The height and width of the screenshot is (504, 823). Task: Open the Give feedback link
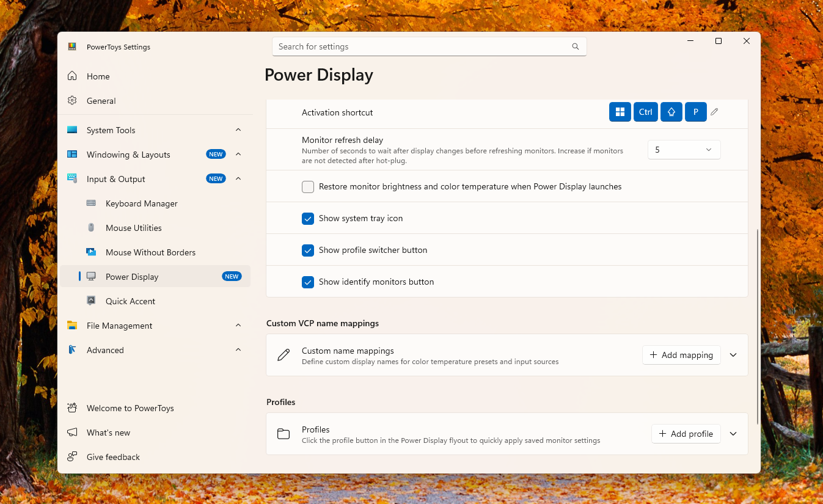[155, 457]
